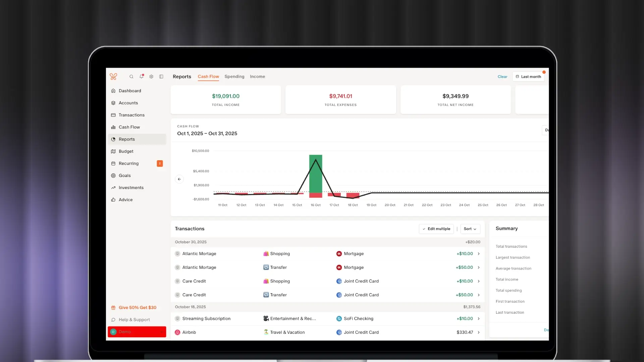
Task: Open the notifications bell
Action: [x=142, y=77]
